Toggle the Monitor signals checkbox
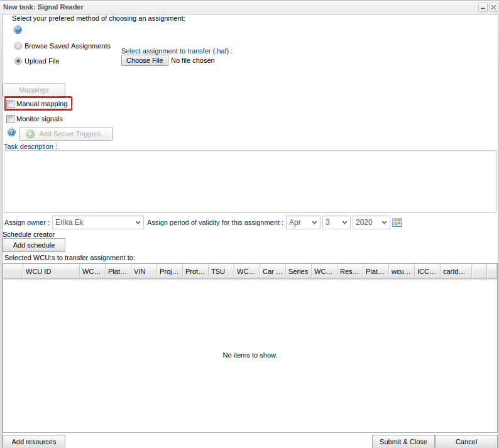499x448 pixels. (11, 119)
